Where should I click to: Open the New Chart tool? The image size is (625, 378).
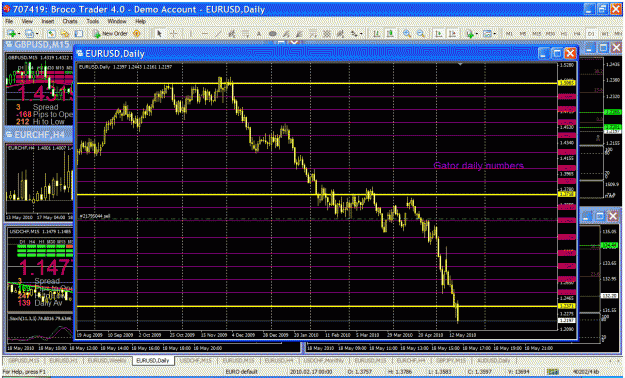pos(11,34)
